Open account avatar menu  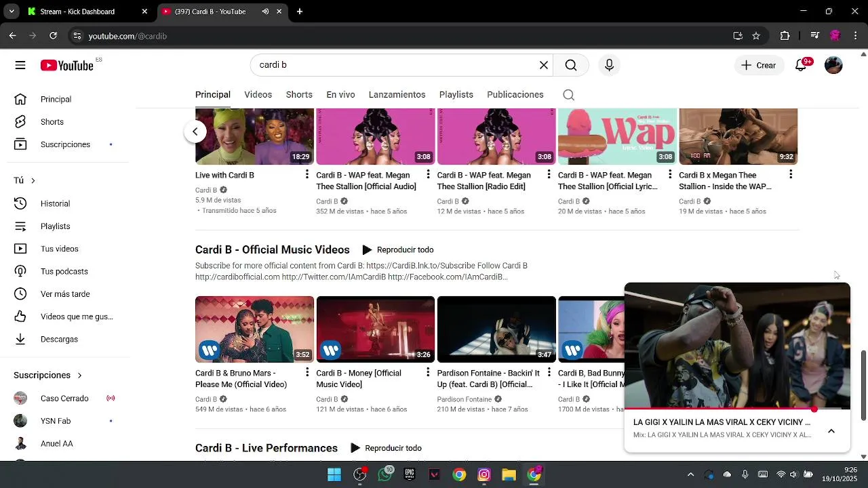833,65
